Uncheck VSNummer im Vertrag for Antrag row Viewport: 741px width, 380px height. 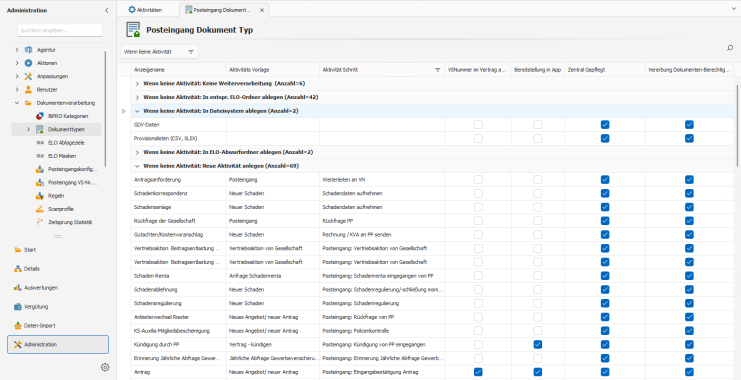(x=478, y=372)
